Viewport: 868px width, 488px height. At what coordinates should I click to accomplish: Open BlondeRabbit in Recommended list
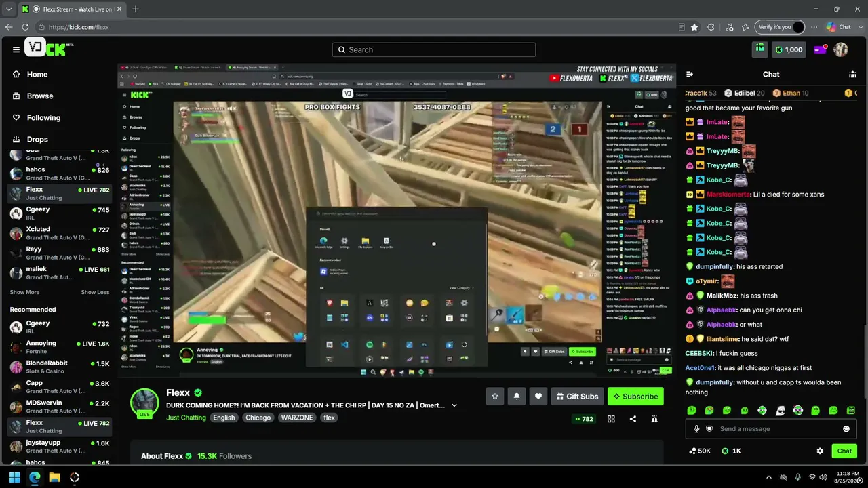pos(59,367)
